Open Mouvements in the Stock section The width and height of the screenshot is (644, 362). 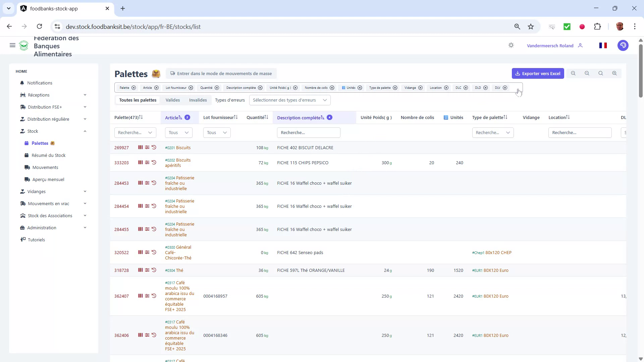[x=45, y=167]
